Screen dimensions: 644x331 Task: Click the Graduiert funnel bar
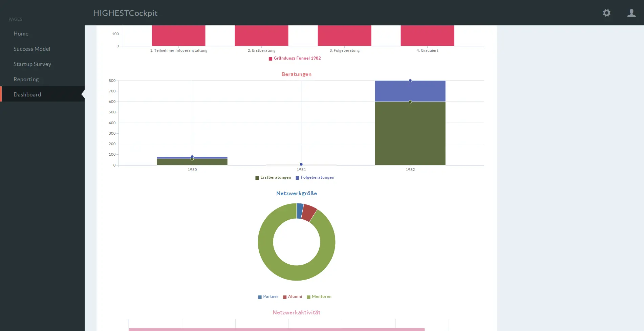click(x=427, y=36)
